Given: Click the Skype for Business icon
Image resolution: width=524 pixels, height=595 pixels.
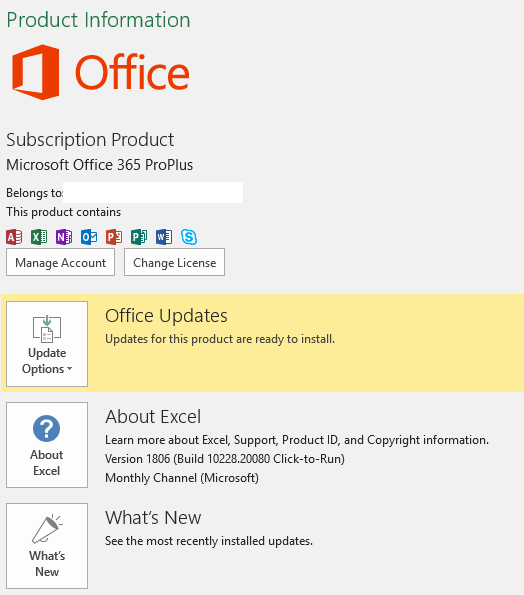Looking at the screenshot, I should click(x=189, y=237).
